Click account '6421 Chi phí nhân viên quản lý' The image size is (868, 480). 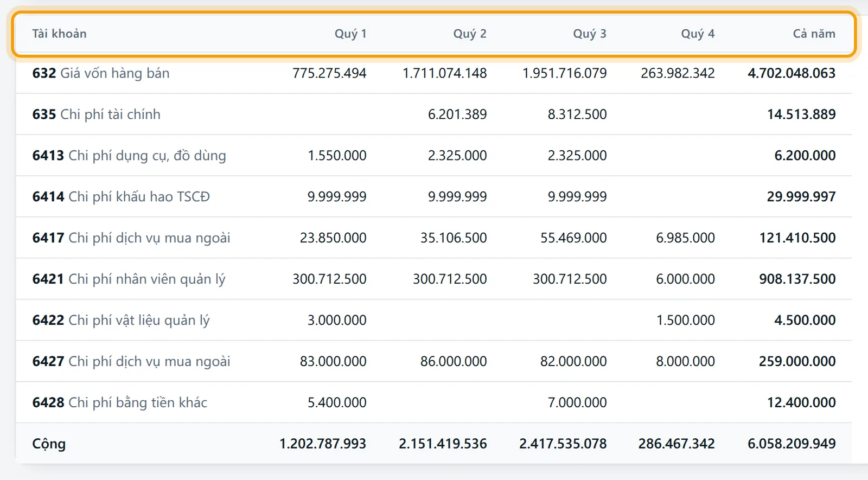pyautogui.click(x=129, y=279)
